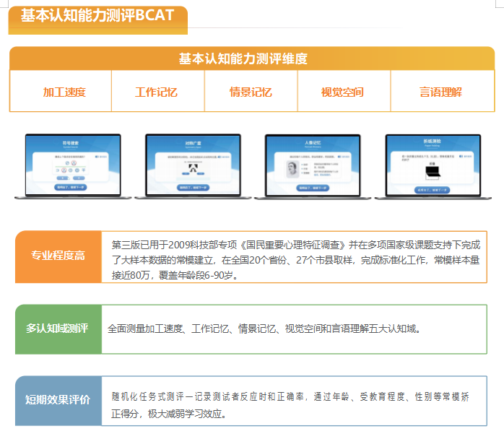Click the orange 专业程度高 label
The image size is (504, 439).
58,256
